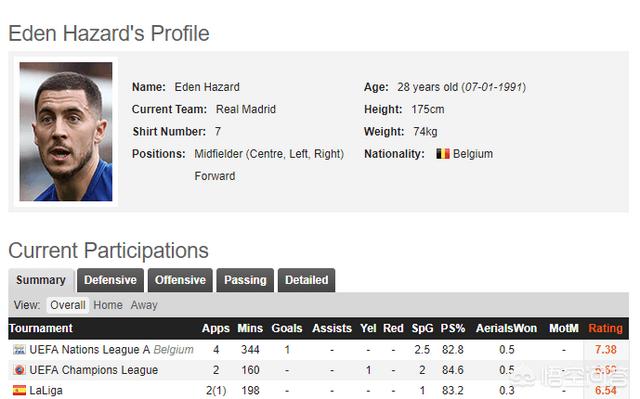Open the Detailed tab
Viewport: 640px width, 399px height.
coord(306,280)
